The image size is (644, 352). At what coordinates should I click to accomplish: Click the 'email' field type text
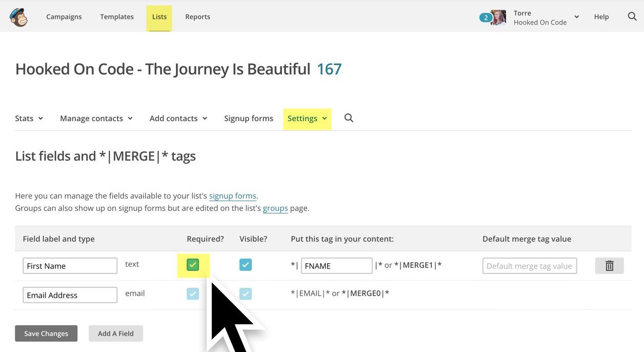coord(135,294)
